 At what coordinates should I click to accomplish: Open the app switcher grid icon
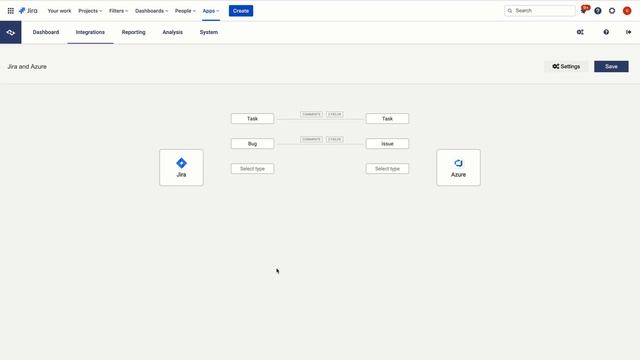pos(11,11)
